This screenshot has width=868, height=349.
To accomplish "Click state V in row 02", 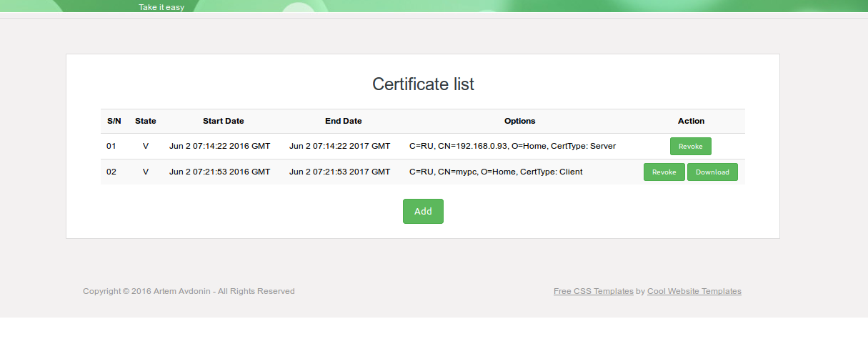I will pos(146,172).
